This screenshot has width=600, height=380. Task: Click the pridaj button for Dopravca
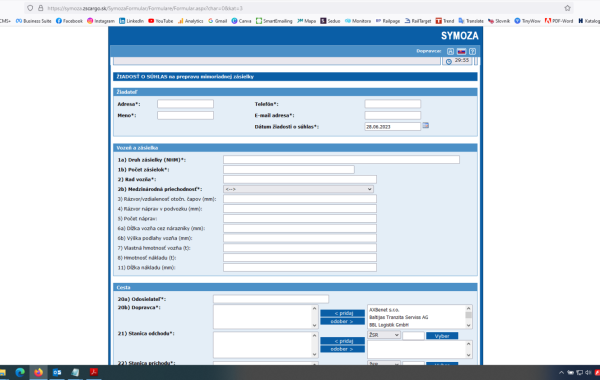click(342, 313)
